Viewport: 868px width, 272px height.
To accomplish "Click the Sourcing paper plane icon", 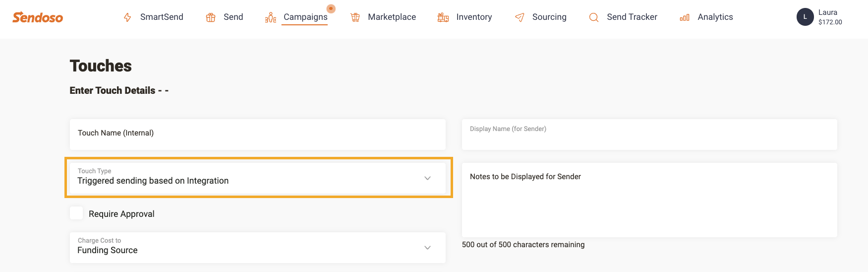I will pyautogui.click(x=520, y=17).
